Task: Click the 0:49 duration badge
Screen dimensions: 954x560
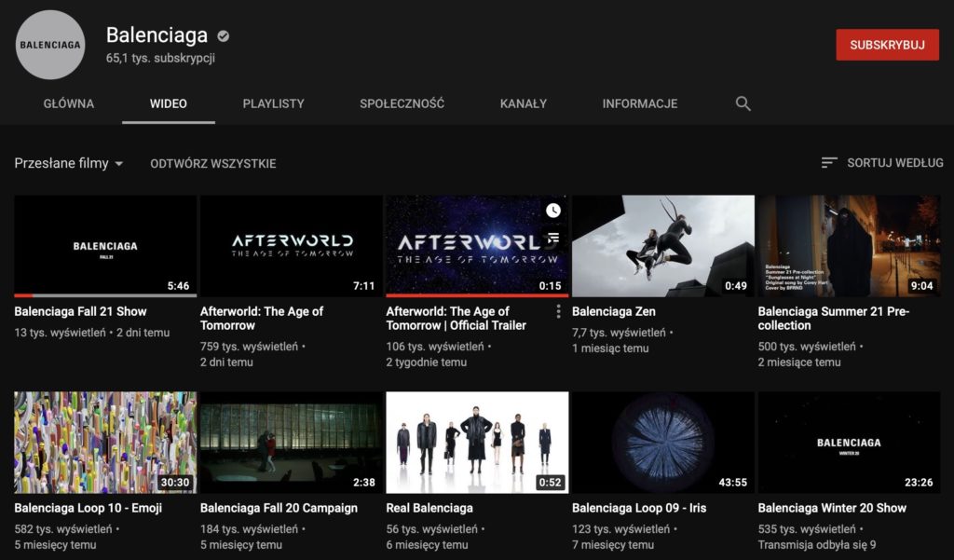Action: pyautogui.click(x=736, y=286)
